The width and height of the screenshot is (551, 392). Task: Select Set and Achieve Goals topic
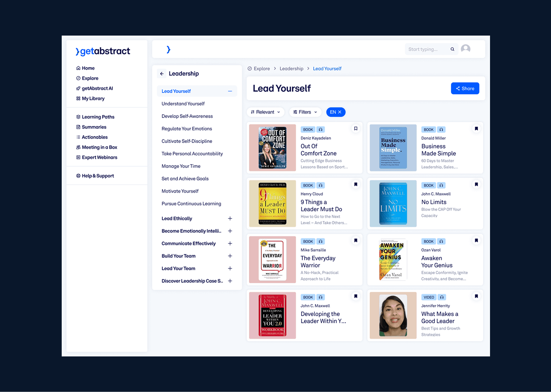pos(185,179)
